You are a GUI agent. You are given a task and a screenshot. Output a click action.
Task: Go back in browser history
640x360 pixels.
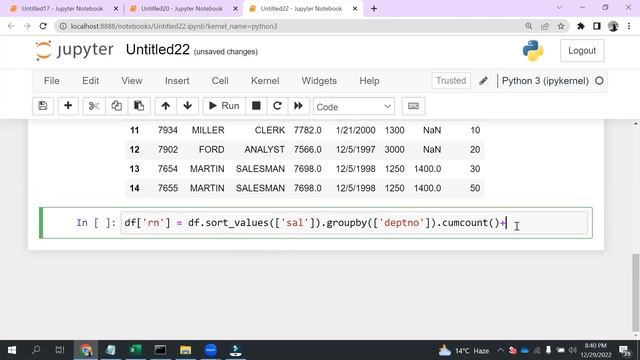[11, 26]
